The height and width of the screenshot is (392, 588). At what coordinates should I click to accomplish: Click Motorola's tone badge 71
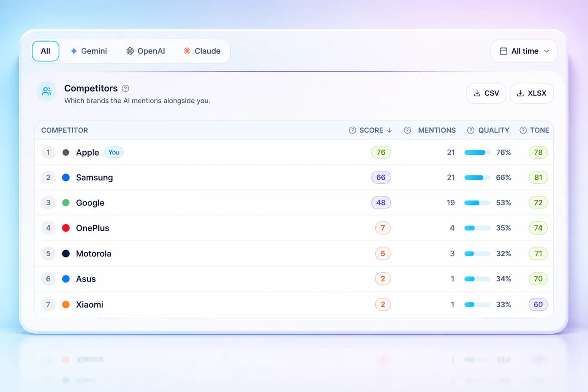[538, 254]
